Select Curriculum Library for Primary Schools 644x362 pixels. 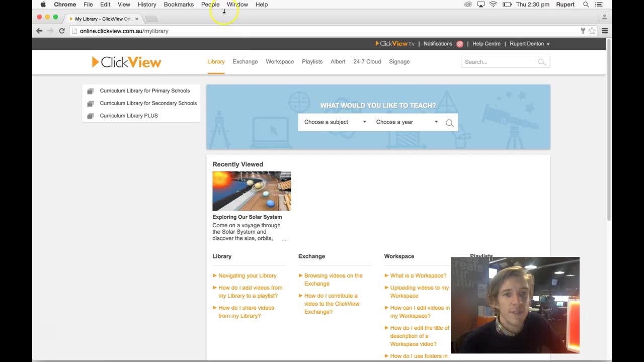click(x=144, y=91)
